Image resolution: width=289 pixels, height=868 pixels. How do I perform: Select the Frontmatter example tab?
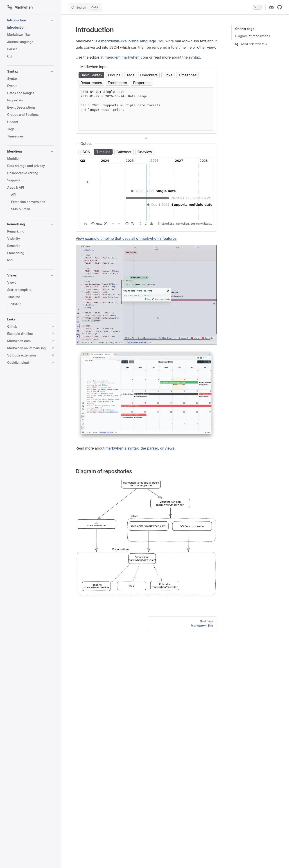[117, 83]
